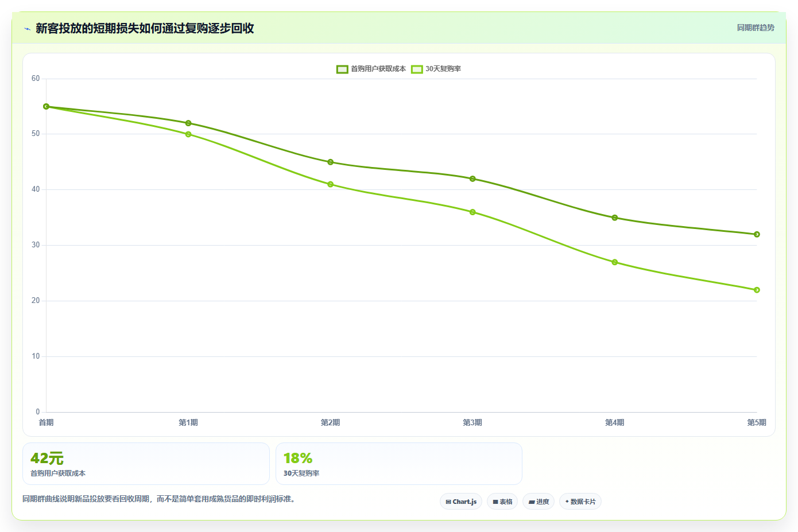
Task: Click the 第3期 x-axis label
Action: 472,422
